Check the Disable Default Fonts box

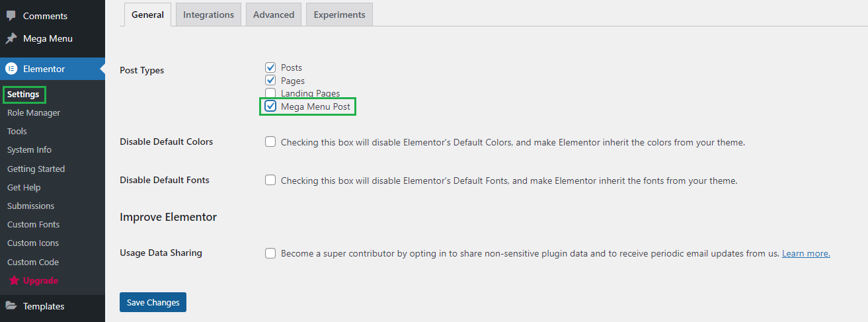click(270, 180)
